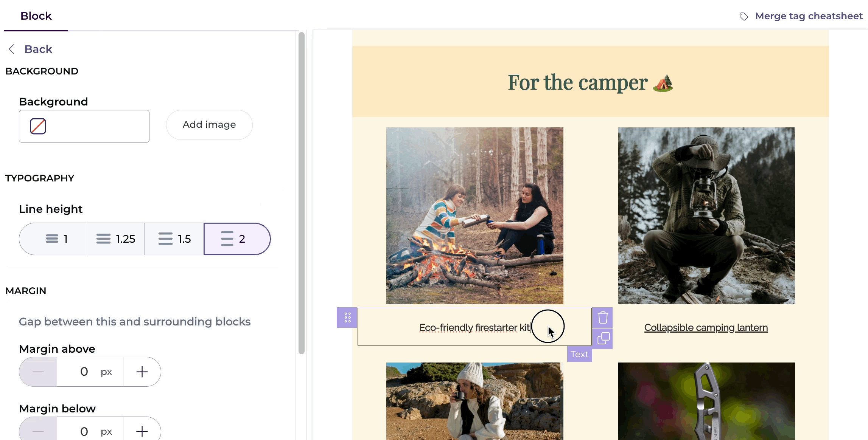Click the drag handle of the text block
This screenshot has width=868, height=440.
tap(347, 318)
